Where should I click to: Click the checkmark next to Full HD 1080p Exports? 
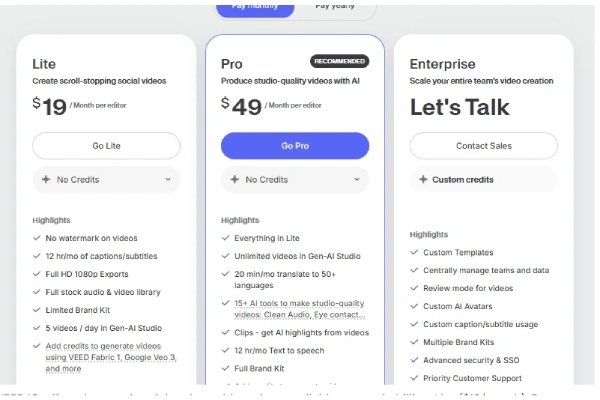36,274
